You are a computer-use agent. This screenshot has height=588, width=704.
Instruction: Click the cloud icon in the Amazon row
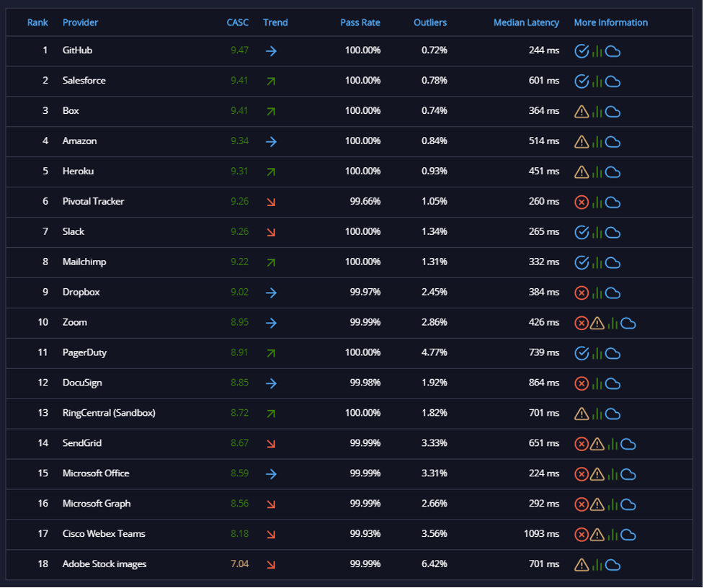pos(613,142)
